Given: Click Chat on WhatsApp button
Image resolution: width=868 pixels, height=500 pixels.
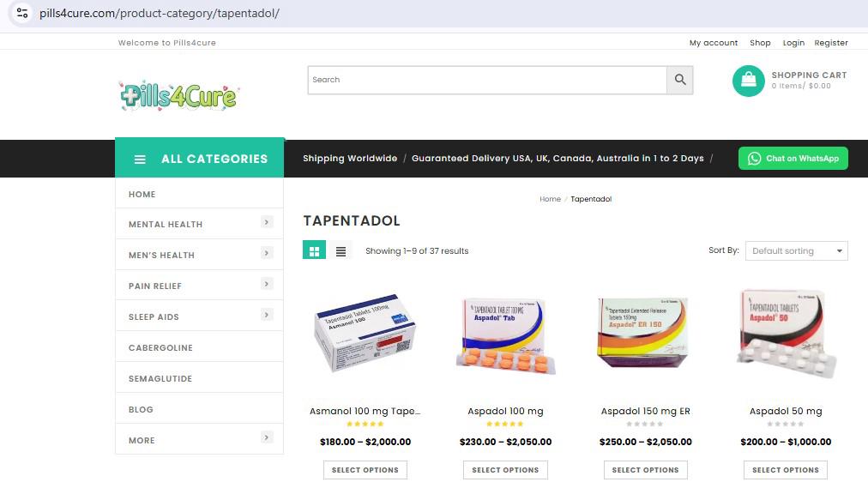Looking at the screenshot, I should click(793, 159).
